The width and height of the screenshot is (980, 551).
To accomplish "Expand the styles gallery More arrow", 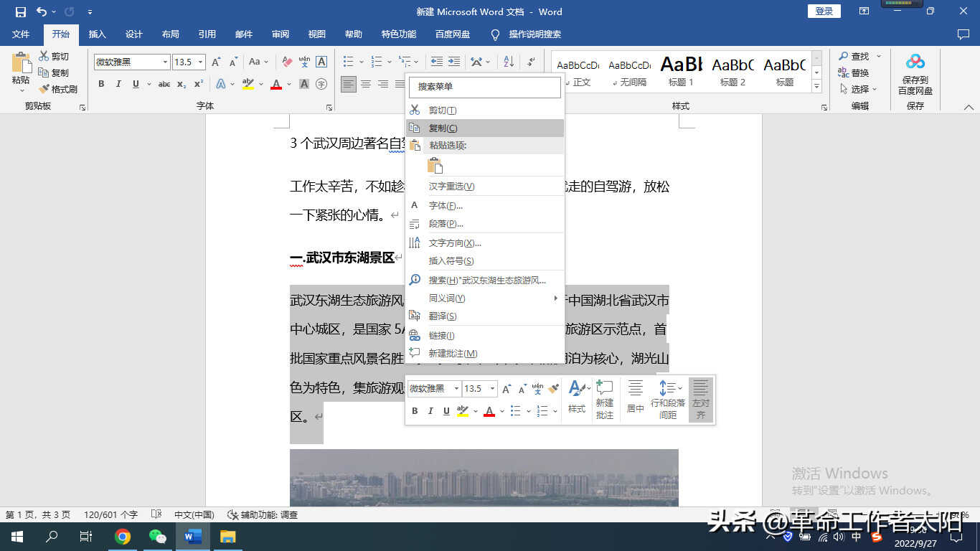I will click(816, 87).
